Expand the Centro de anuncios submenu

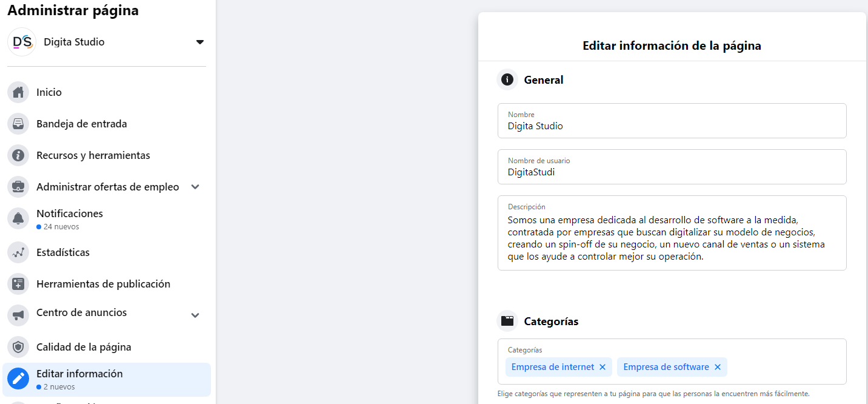coord(195,315)
